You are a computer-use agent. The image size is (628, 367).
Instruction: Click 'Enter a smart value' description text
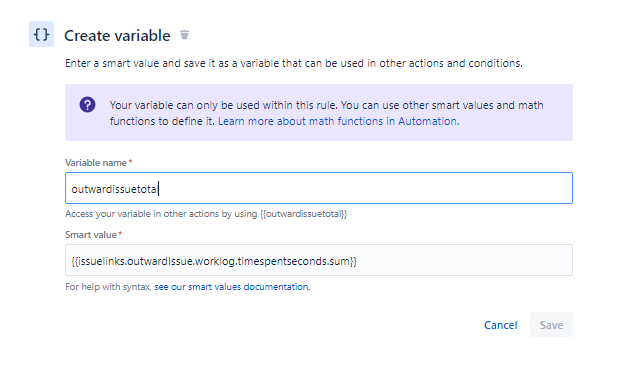[294, 63]
